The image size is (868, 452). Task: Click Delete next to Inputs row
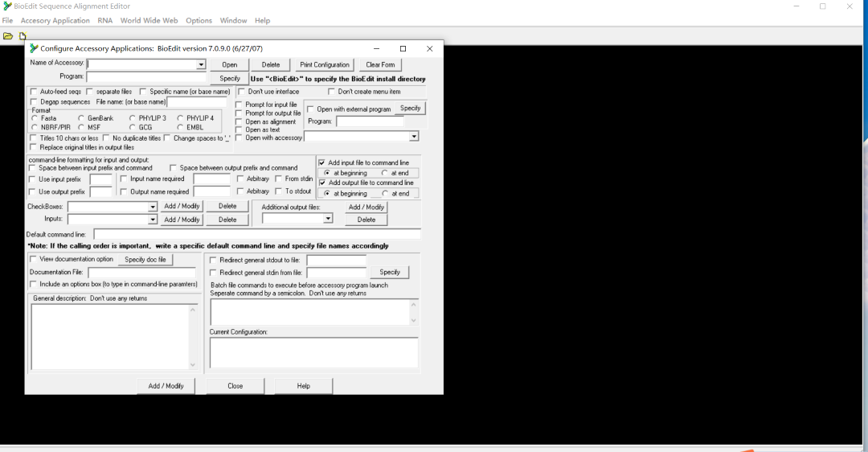click(227, 220)
